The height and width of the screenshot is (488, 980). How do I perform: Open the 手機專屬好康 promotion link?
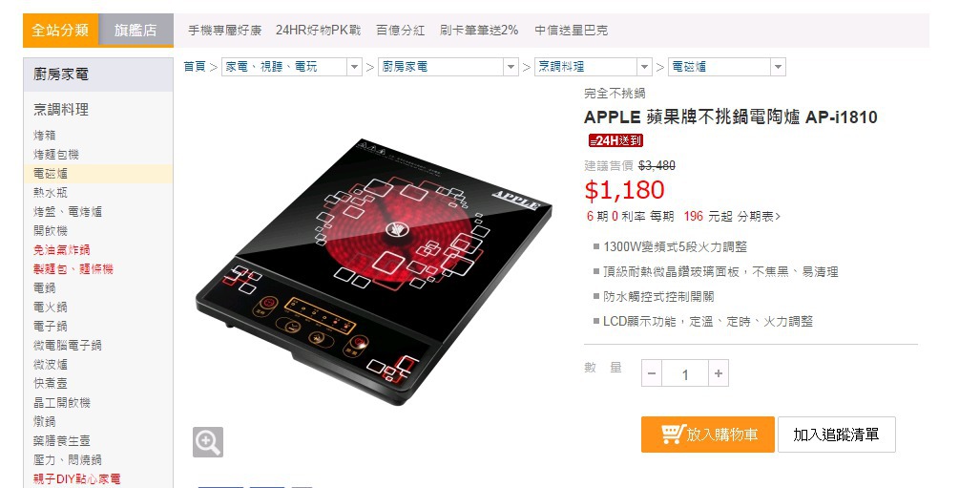(225, 30)
